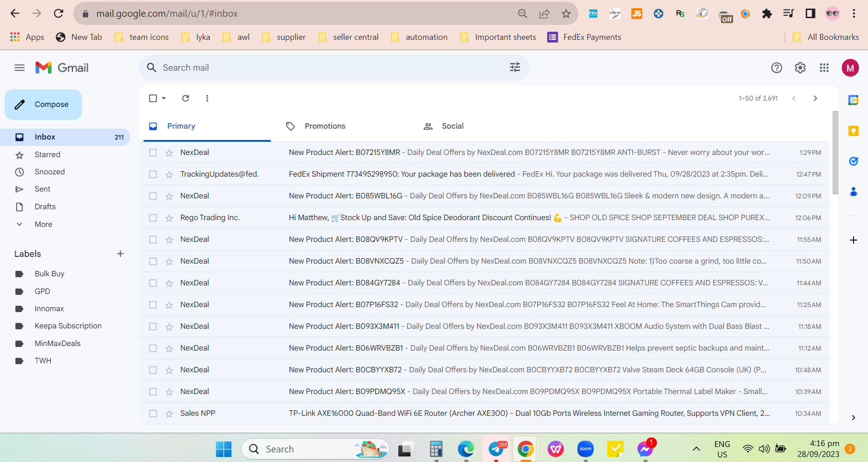Viewport: 868px width, 462px height.
Task: Open Zoom from the taskbar
Action: point(586,449)
